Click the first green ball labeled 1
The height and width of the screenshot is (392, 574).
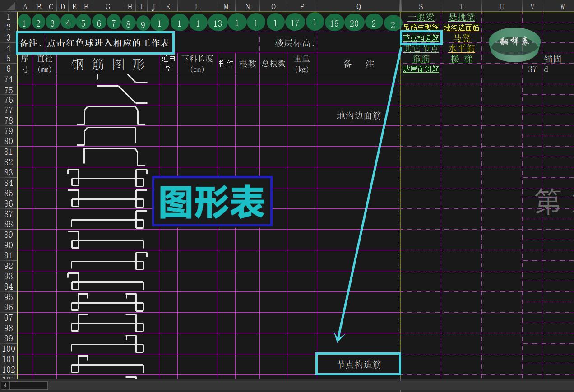tap(24, 22)
